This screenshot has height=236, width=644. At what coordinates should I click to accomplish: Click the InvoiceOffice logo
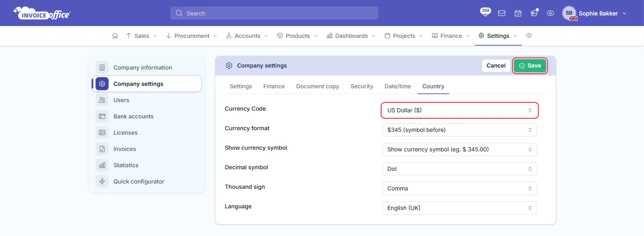(42, 13)
